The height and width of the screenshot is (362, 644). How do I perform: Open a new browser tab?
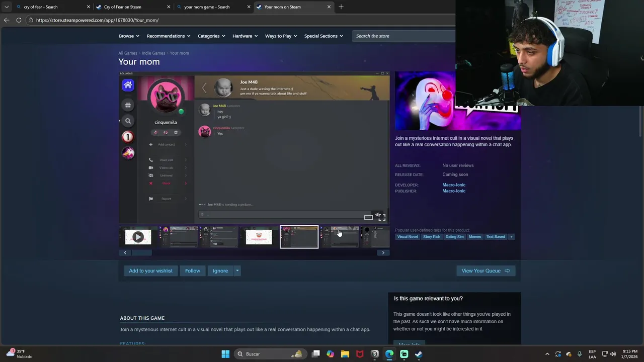click(341, 7)
